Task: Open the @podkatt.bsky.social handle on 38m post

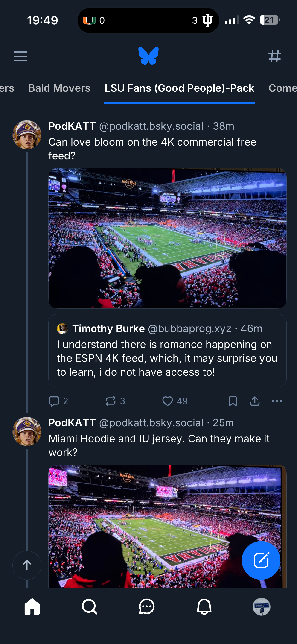Action: [x=151, y=126]
